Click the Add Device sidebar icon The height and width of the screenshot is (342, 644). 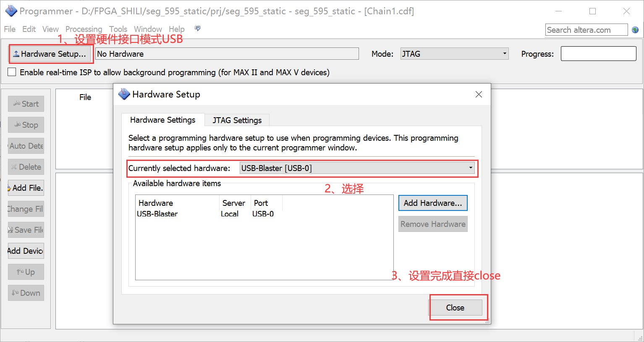26,251
